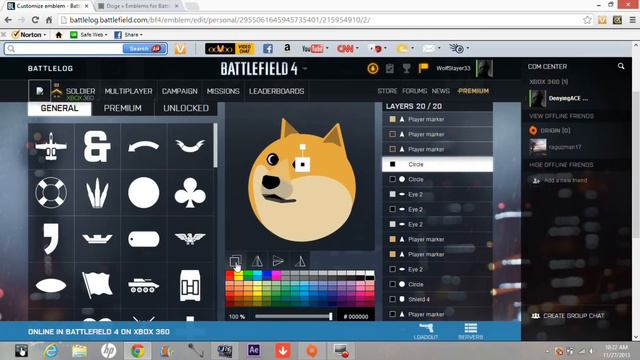Click the duplicate layer tool icon
Screen dimensions: 640x360
pos(235,261)
